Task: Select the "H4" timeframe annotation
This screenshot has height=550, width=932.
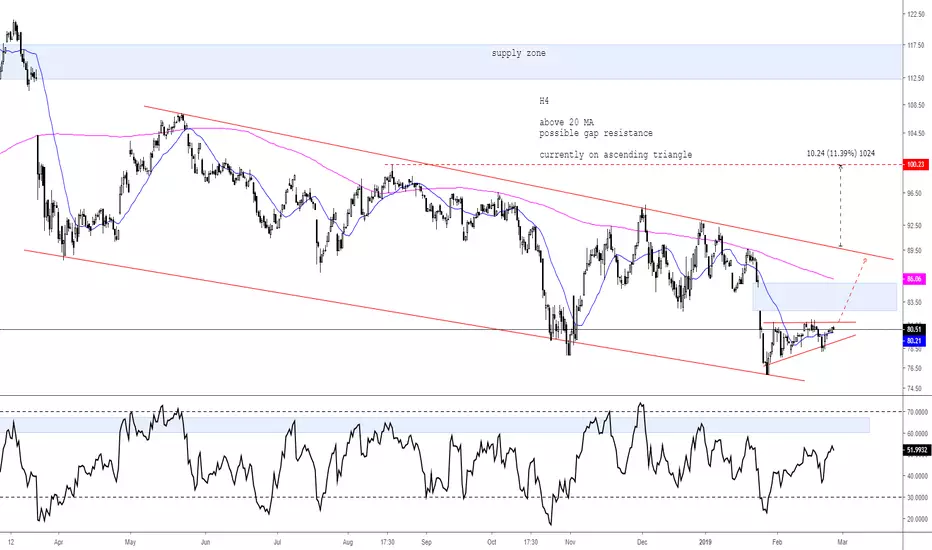Action: click(x=544, y=101)
